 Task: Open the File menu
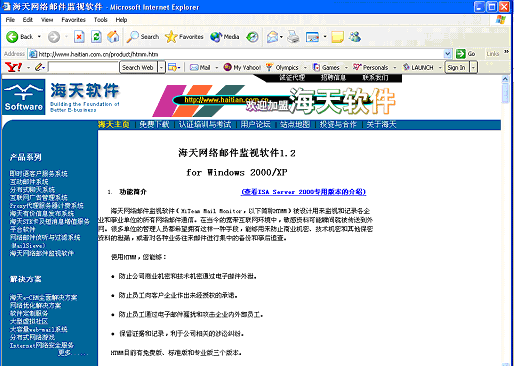pyautogui.click(x=10, y=20)
